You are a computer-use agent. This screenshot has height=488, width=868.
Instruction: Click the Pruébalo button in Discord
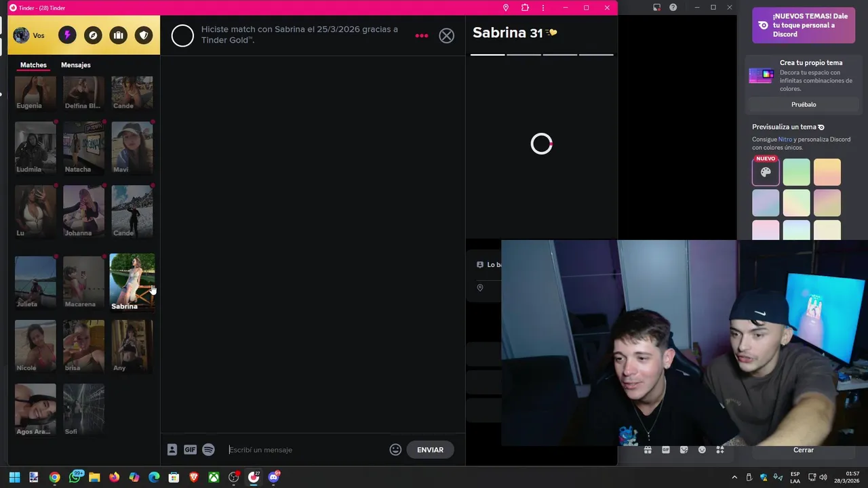pos(804,104)
